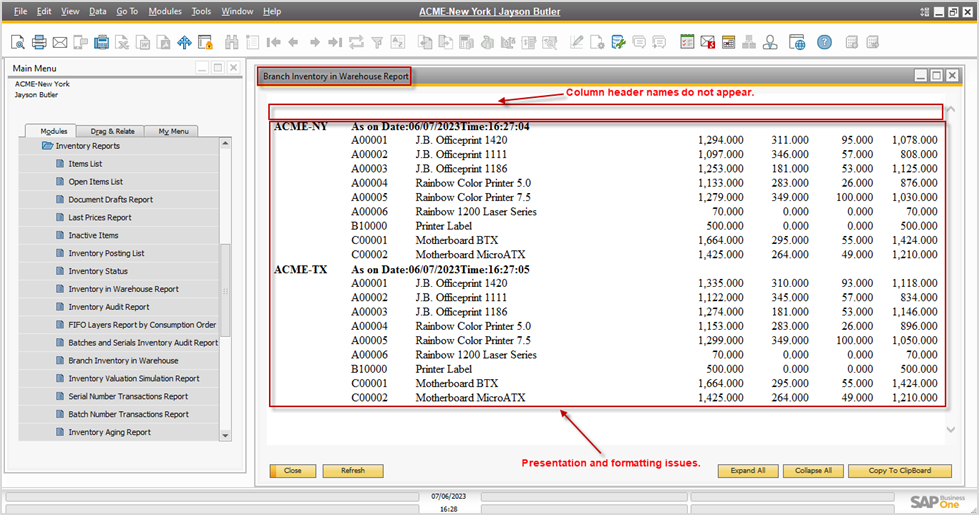Click the envelope Email icon
Viewport: 979px width, 515px height.
(x=59, y=42)
